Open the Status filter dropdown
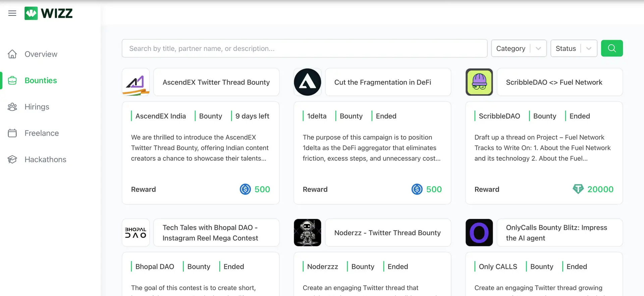644x296 pixels. (x=574, y=48)
